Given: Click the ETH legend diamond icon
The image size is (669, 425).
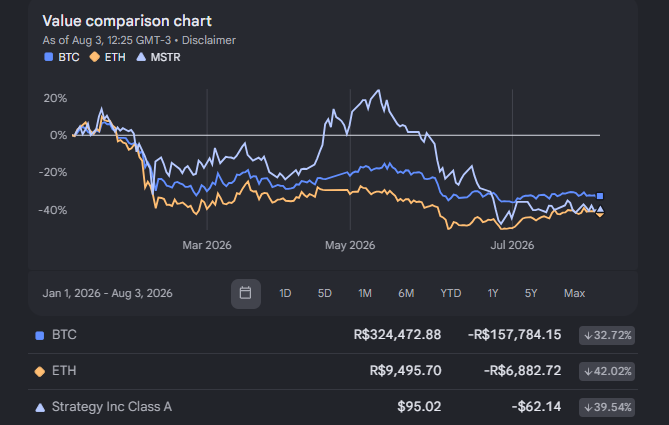Looking at the screenshot, I should pos(95,57).
